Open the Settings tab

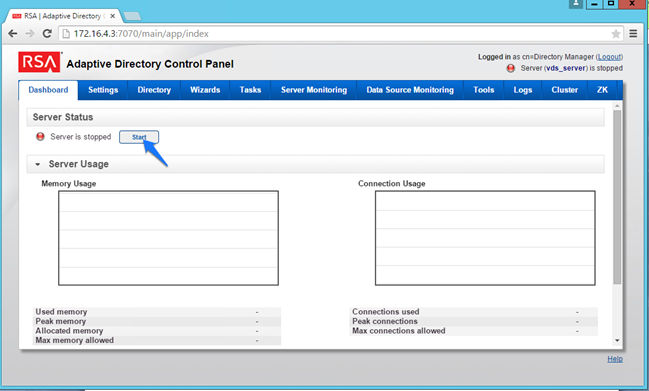pyautogui.click(x=103, y=90)
